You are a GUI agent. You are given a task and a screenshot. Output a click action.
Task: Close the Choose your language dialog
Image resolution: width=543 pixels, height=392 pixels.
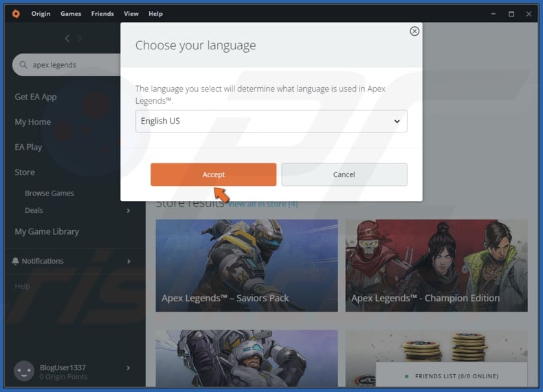click(x=414, y=31)
